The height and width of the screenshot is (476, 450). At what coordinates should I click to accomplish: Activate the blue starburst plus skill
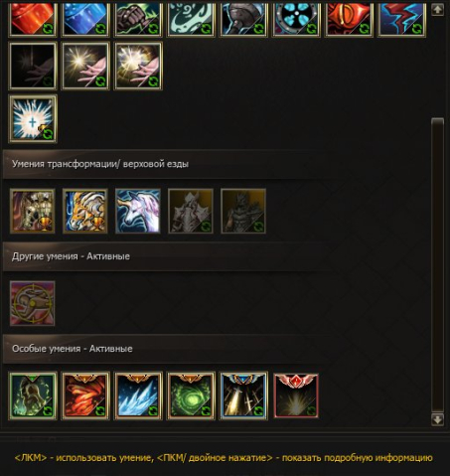tap(33, 119)
